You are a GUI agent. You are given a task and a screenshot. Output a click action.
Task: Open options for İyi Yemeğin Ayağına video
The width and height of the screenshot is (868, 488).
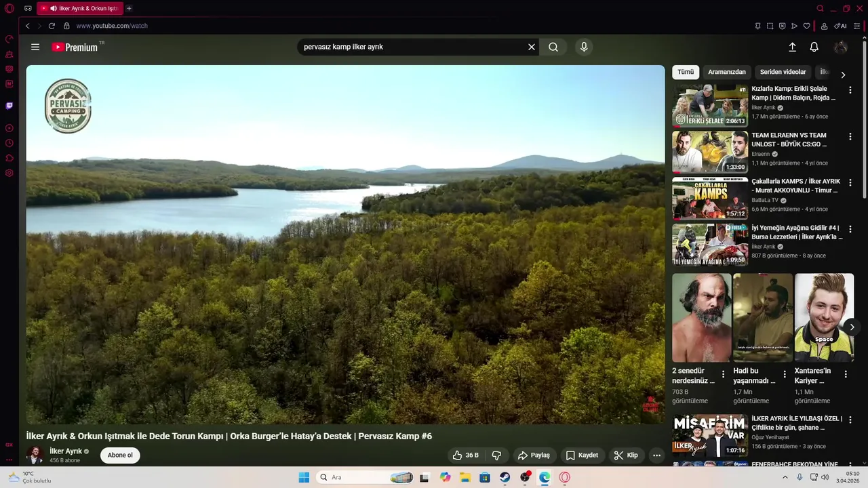(x=850, y=229)
